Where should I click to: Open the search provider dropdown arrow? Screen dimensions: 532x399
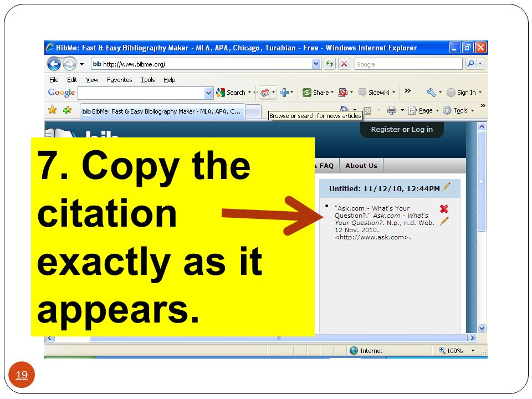(x=480, y=63)
